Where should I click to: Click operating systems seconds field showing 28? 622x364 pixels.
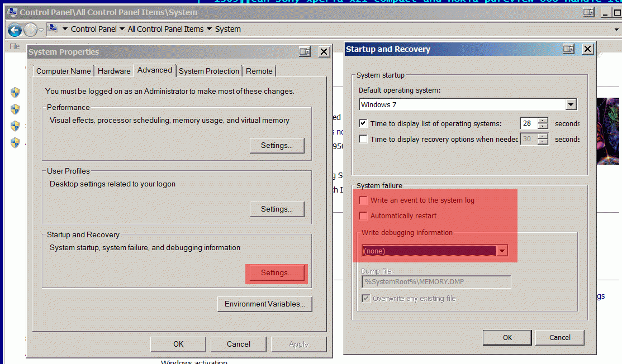pos(529,123)
